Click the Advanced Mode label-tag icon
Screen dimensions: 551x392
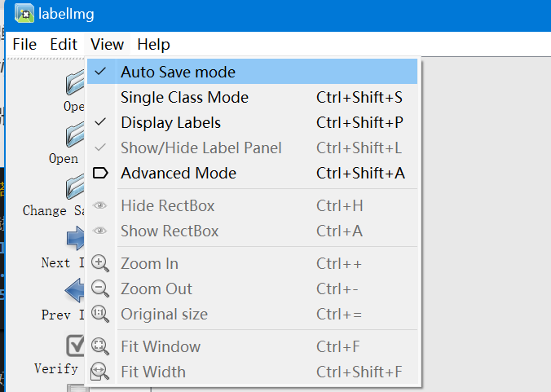coord(100,173)
